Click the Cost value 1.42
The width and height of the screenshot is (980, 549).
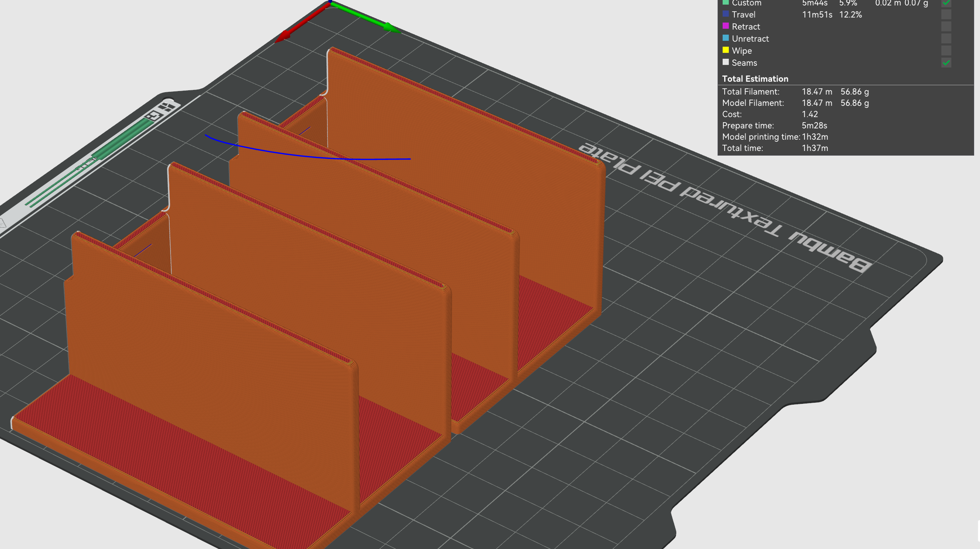pos(810,114)
